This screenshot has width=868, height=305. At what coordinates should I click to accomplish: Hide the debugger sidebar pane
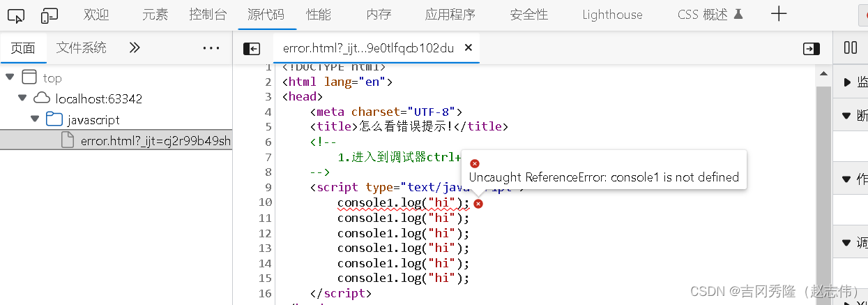[x=811, y=48]
